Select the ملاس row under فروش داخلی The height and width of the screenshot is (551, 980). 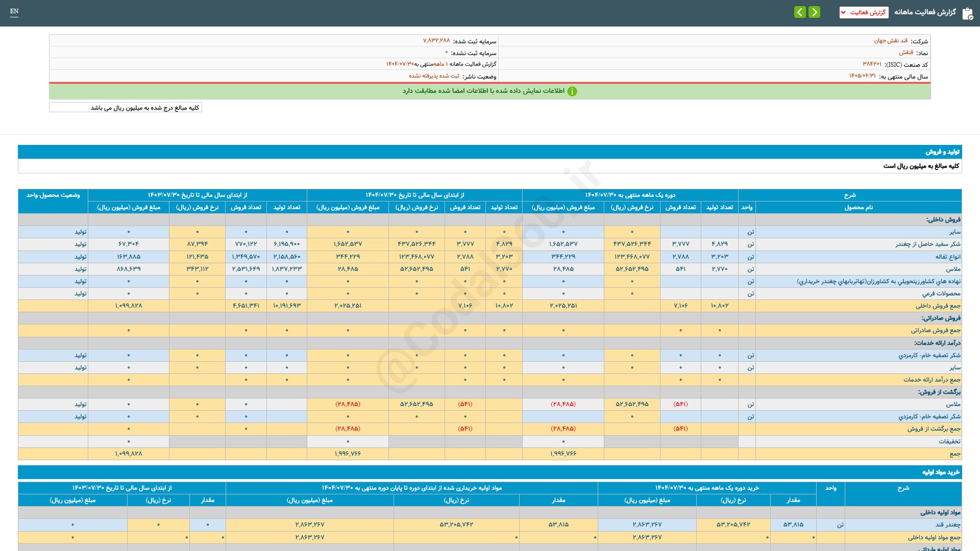tap(953, 269)
